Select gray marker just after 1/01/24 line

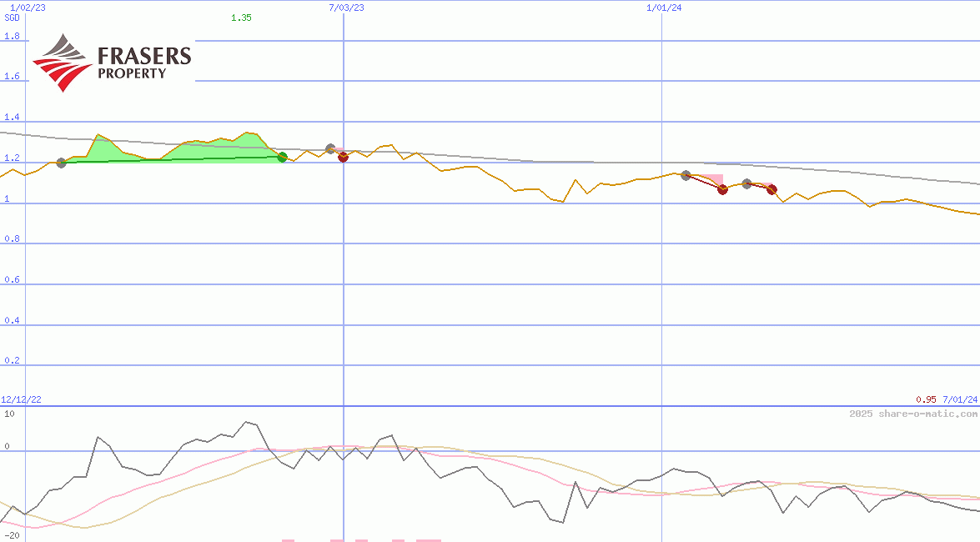686,175
